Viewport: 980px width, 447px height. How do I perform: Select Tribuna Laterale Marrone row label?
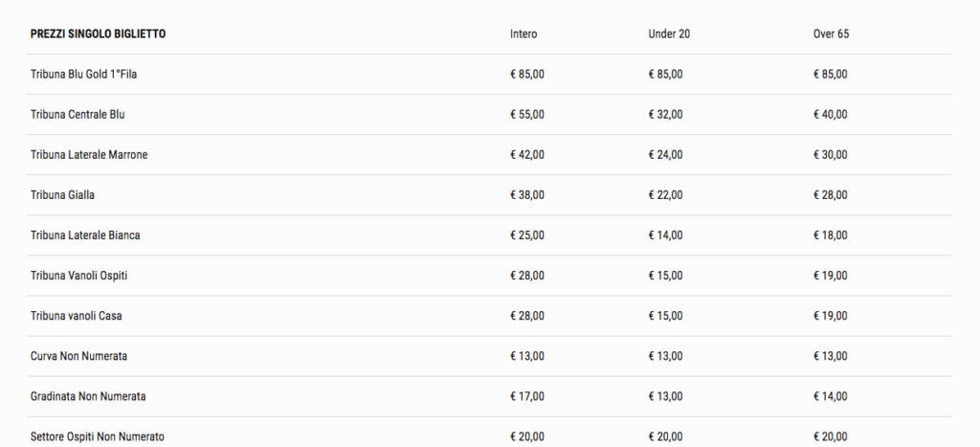(x=89, y=154)
